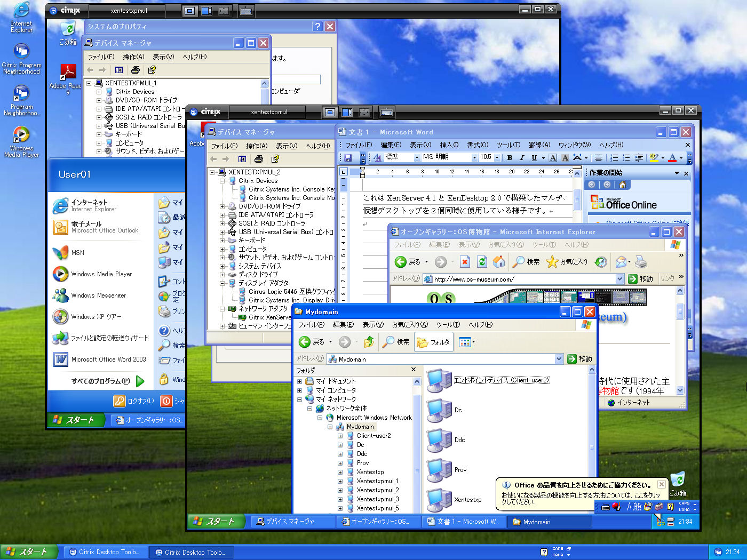
Task: Open the ツール(T) menu in Word
Action: (508, 145)
